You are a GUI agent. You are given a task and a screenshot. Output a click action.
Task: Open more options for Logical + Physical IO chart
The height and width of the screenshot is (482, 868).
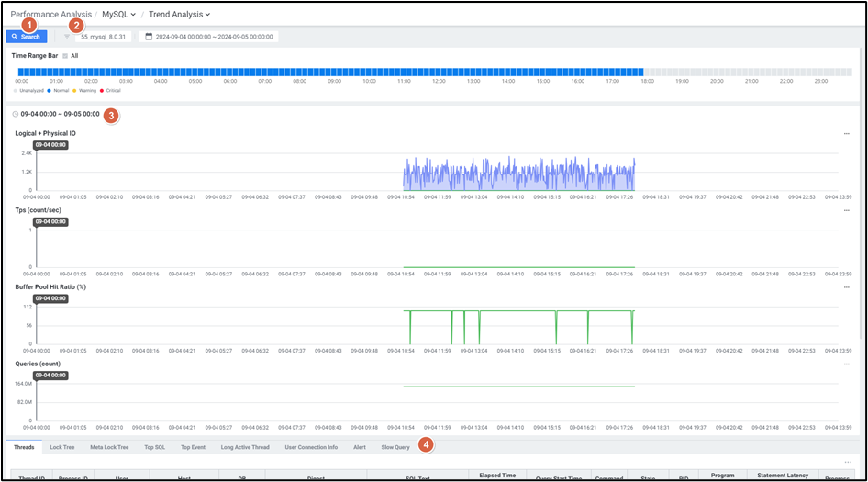(846, 134)
